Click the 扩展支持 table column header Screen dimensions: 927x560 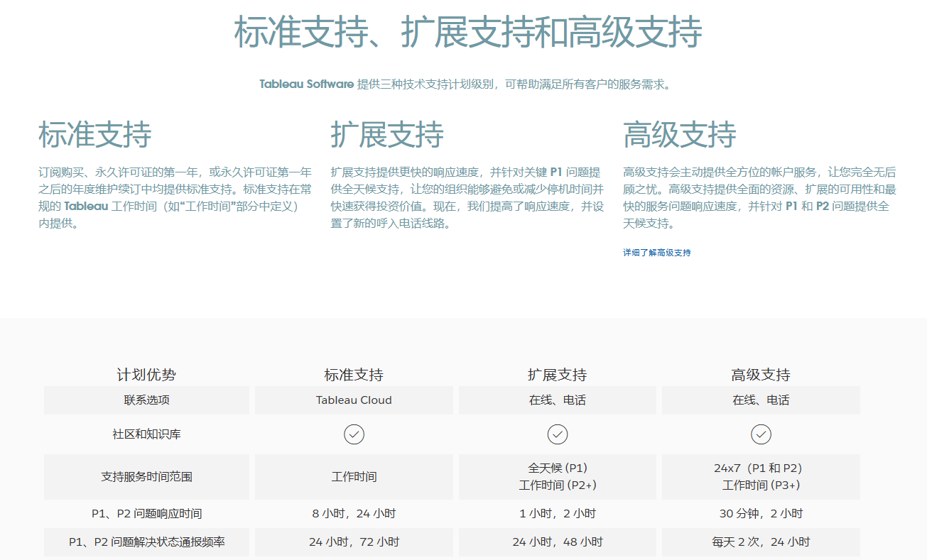tap(557, 375)
